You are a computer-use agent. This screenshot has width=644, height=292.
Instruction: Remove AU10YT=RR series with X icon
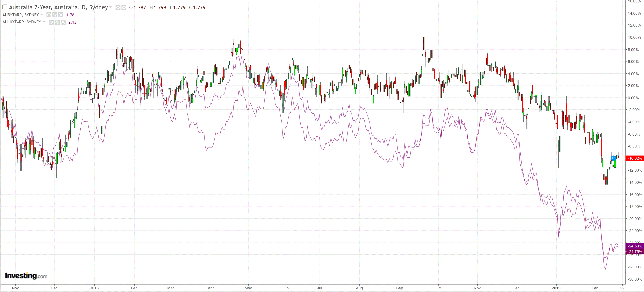63,22
